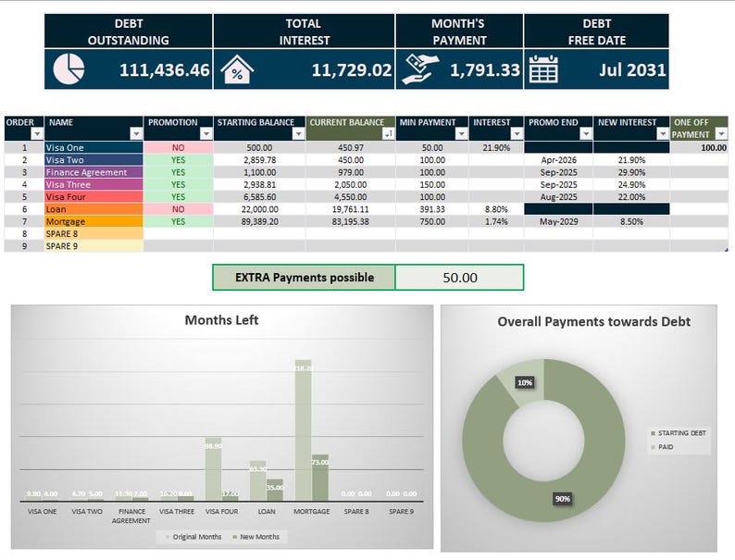Viewport: 735px width, 560px height.
Task: Select current balance 83,195.38
Action: point(351,221)
